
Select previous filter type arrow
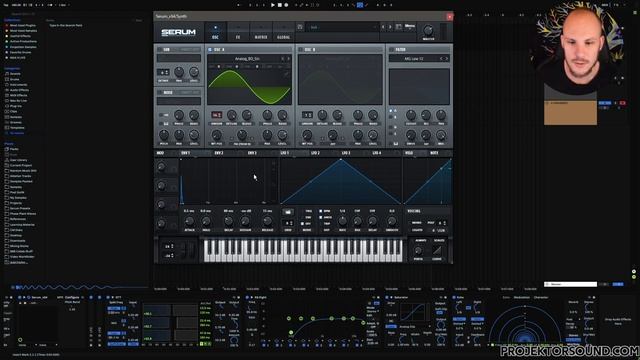441,59
